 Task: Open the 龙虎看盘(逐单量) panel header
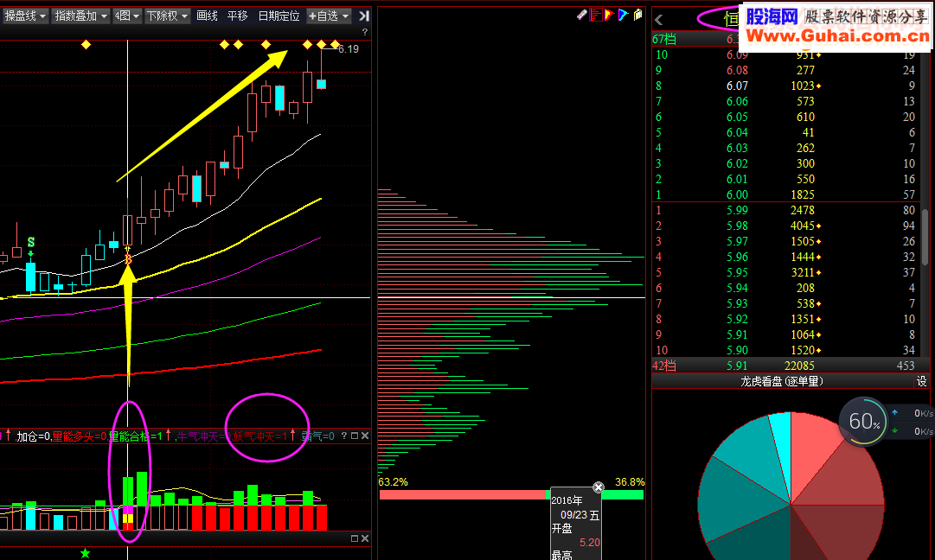tap(782, 381)
